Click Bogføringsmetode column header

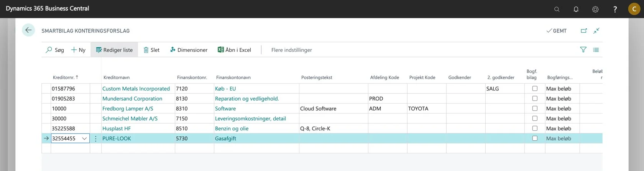click(560, 77)
